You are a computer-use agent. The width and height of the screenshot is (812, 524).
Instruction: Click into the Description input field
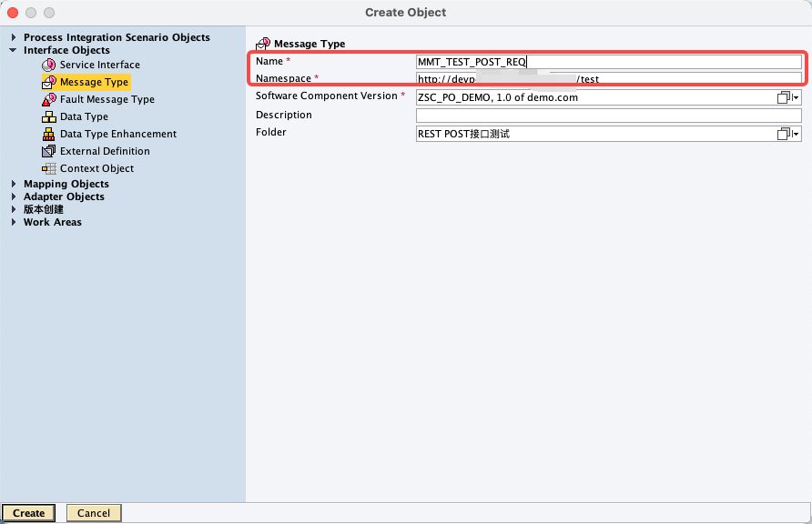click(x=608, y=116)
